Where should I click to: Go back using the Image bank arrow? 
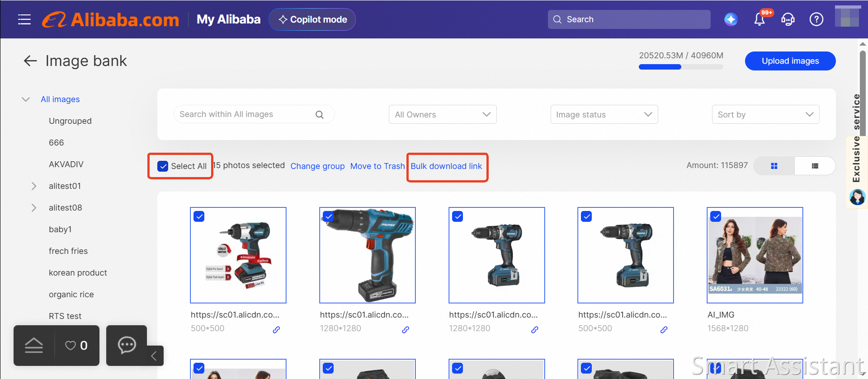(x=30, y=61)
